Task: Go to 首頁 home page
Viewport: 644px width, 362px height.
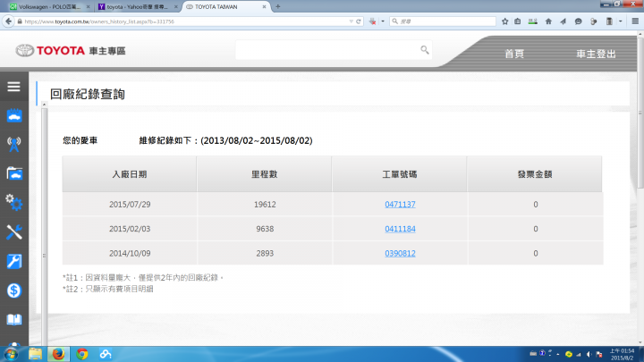Action: click(x=514, y=54)
